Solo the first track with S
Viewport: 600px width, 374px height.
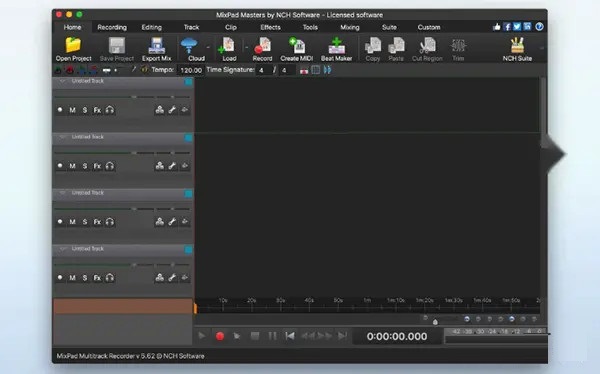85,110
